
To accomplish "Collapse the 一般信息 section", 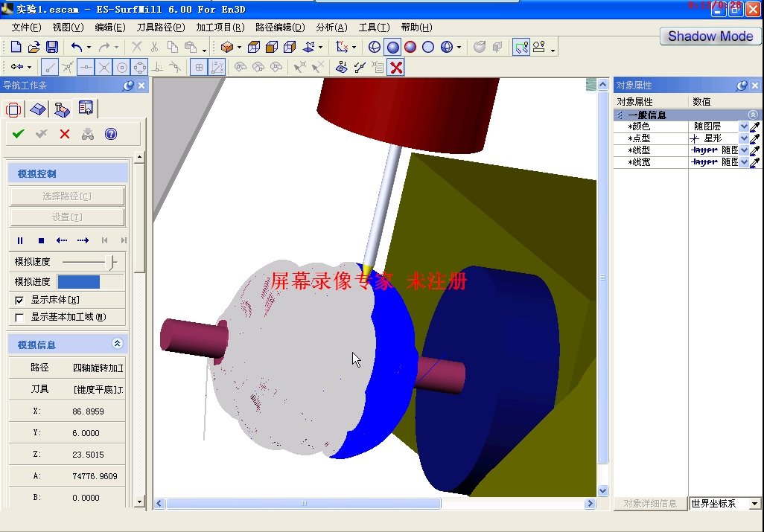I will (753, 115).
